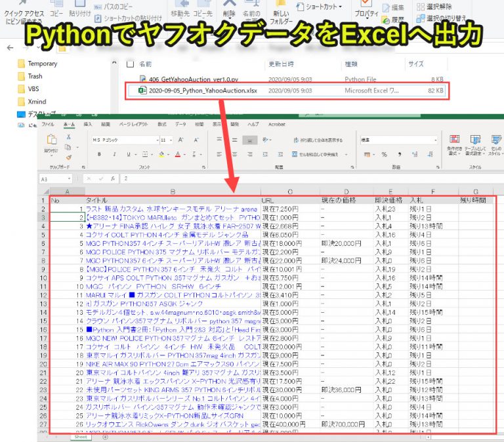This screenshot has height=442, width=504.
Task: Apply comma style number format
Action: click(x=400, y=155)
